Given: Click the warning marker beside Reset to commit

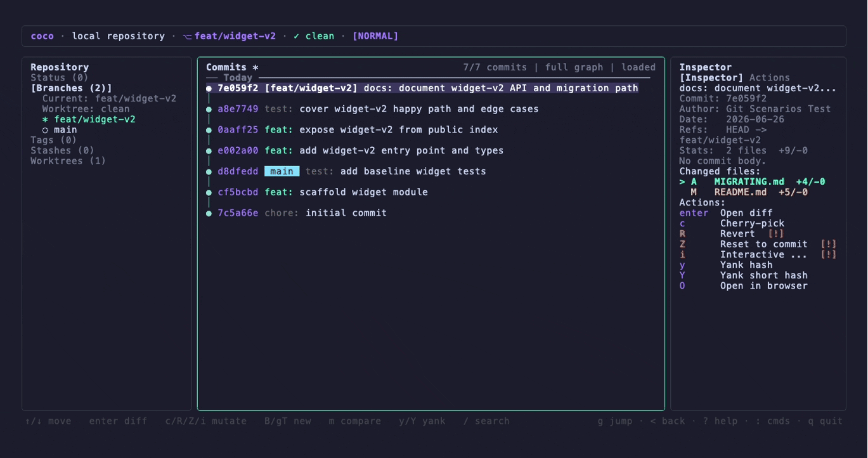Looking at the screenshot, I should [828, 244].
